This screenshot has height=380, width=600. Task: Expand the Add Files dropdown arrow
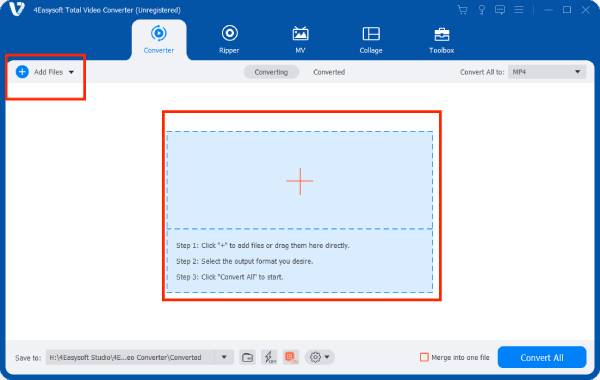[71, 72]
